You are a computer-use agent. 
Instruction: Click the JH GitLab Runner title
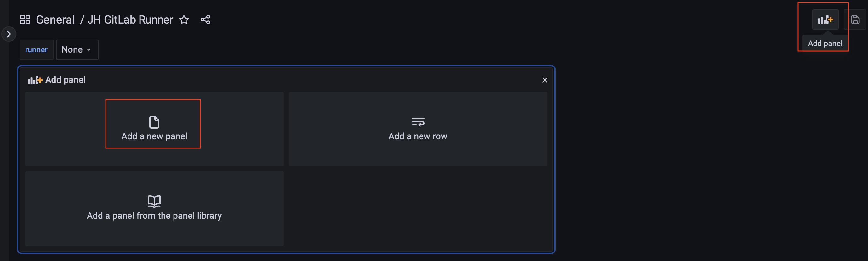(x=130, y=20)
